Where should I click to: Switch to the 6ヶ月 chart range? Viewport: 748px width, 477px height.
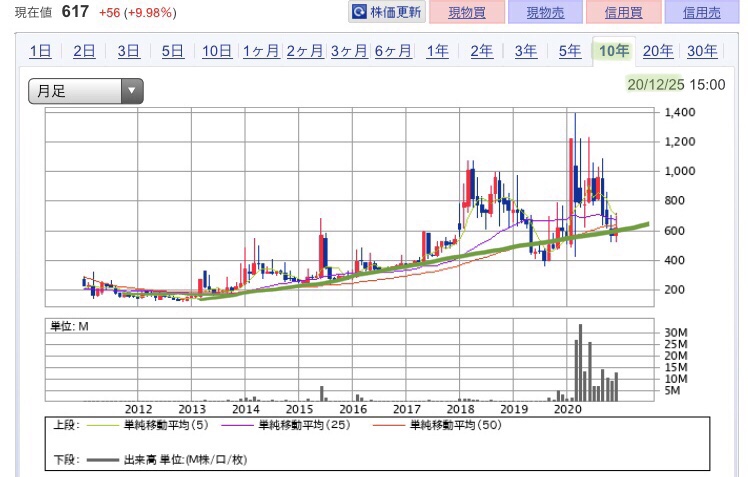coord(393,51)
